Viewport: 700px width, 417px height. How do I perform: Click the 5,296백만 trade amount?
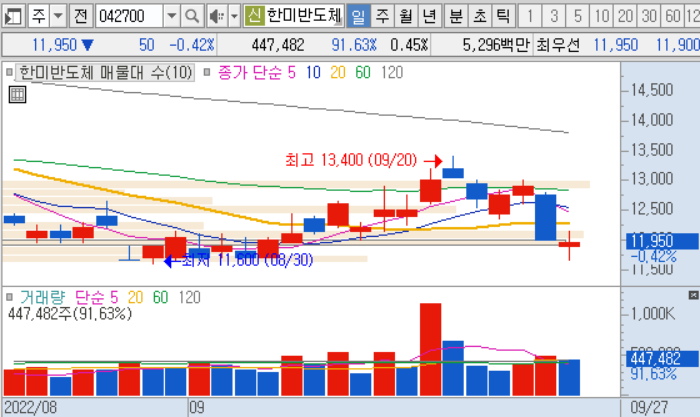click(496, 45)
